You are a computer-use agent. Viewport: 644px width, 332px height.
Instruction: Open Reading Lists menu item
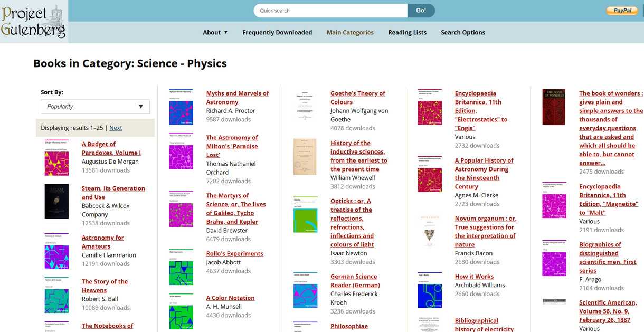tap(407, 32)
